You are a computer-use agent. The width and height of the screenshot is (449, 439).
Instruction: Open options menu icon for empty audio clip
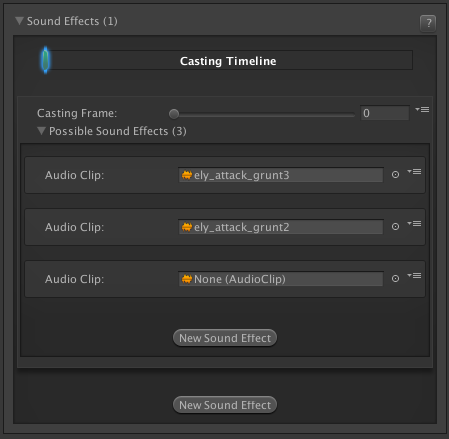point(414,276)
